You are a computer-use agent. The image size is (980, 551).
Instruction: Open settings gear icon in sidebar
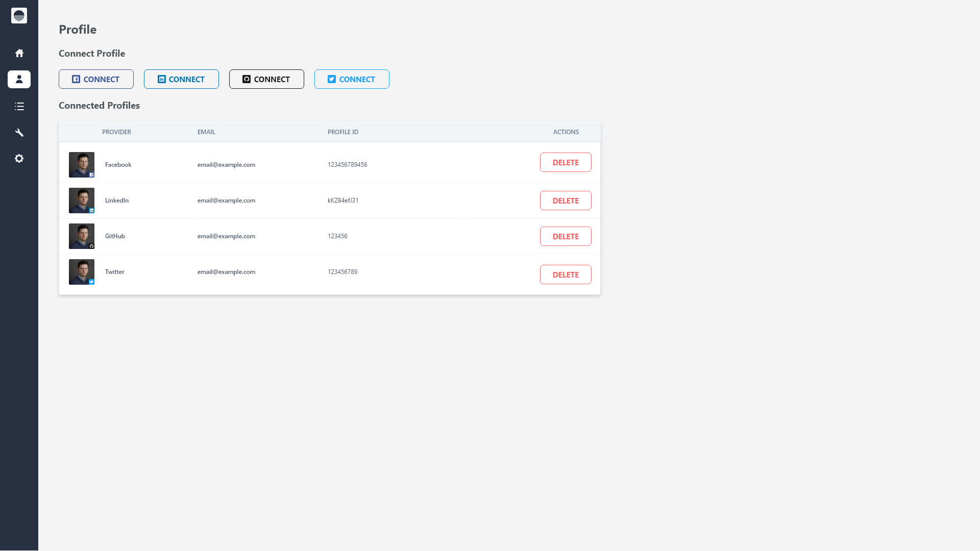pos(19,159)
